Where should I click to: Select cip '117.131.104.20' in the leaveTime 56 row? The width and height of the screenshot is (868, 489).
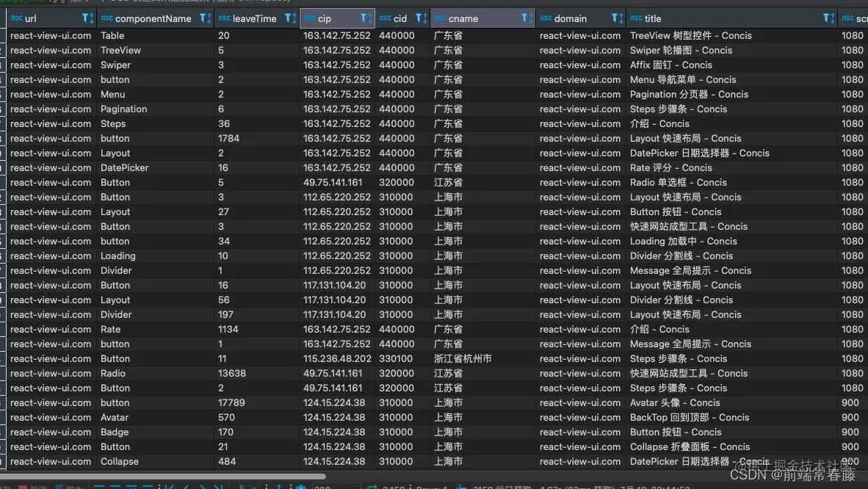[x=337, y=300]
